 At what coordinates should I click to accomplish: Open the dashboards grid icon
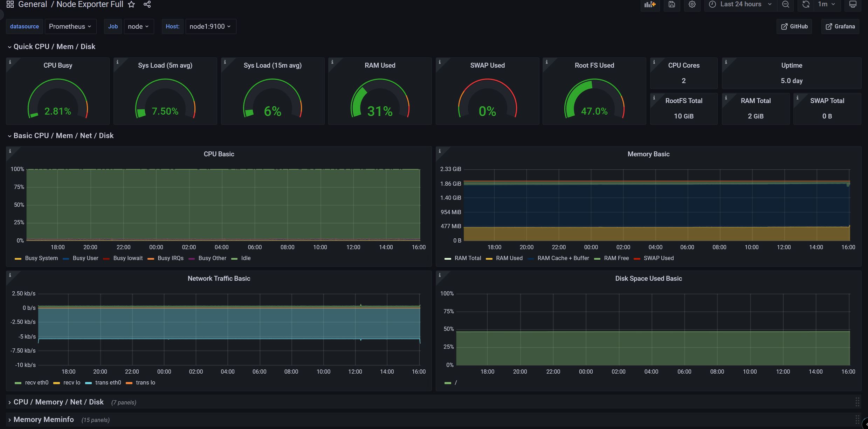(x=10, y=4)
